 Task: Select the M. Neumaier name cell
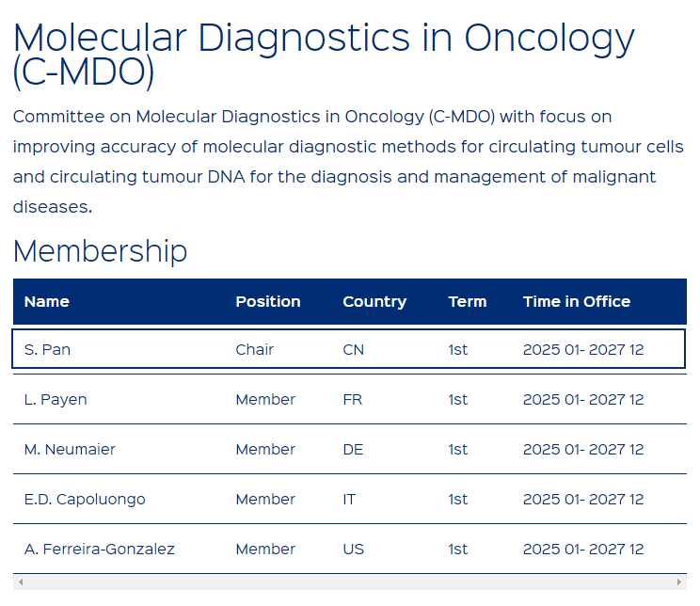click(x=70, y=449)
